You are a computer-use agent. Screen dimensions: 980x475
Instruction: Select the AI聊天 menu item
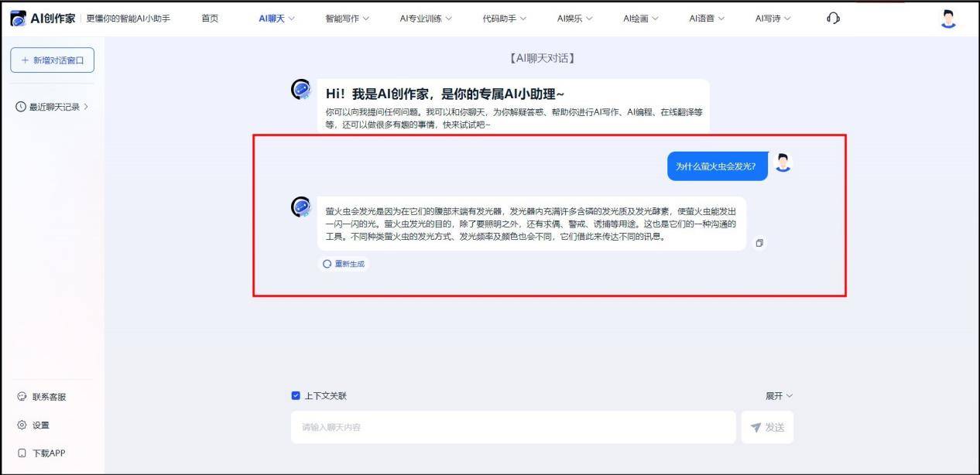point(276,19)
